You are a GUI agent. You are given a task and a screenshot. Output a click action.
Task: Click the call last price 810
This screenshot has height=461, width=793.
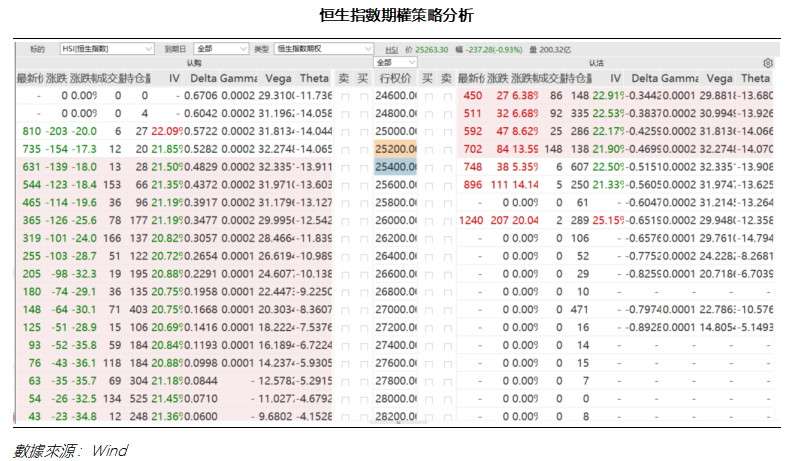tap(31, 131)
